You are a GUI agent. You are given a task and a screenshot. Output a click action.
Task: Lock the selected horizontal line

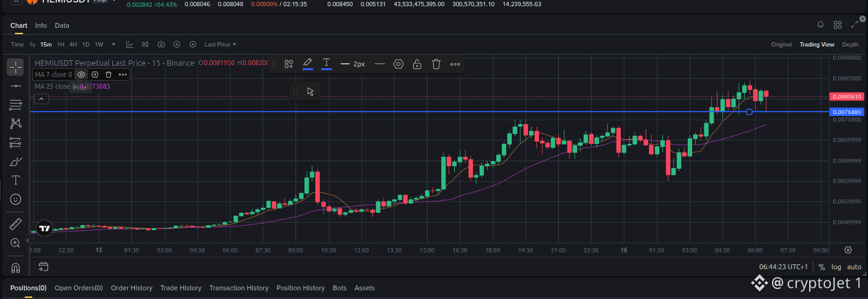tap(418, 64)
